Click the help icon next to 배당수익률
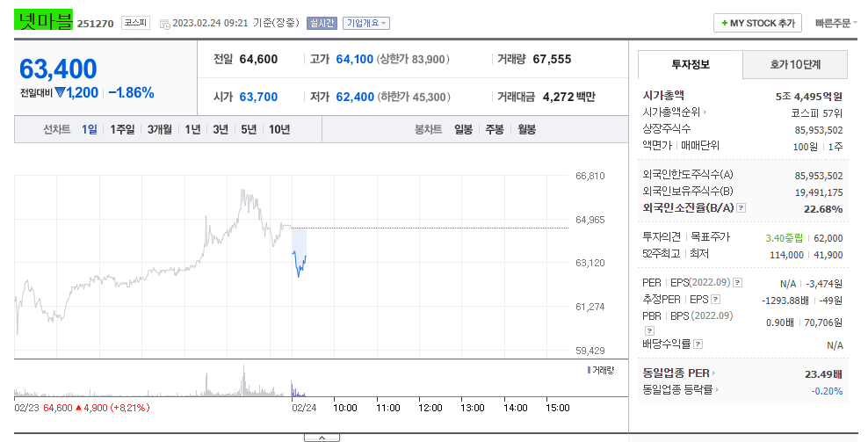The width and height of the screenshot is (868, 442). (x=698, y=344)
